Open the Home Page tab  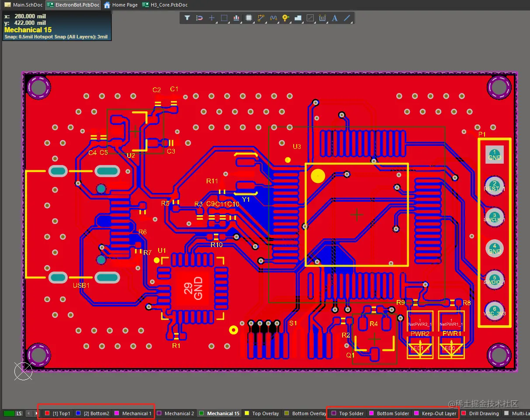pos(121,5)
